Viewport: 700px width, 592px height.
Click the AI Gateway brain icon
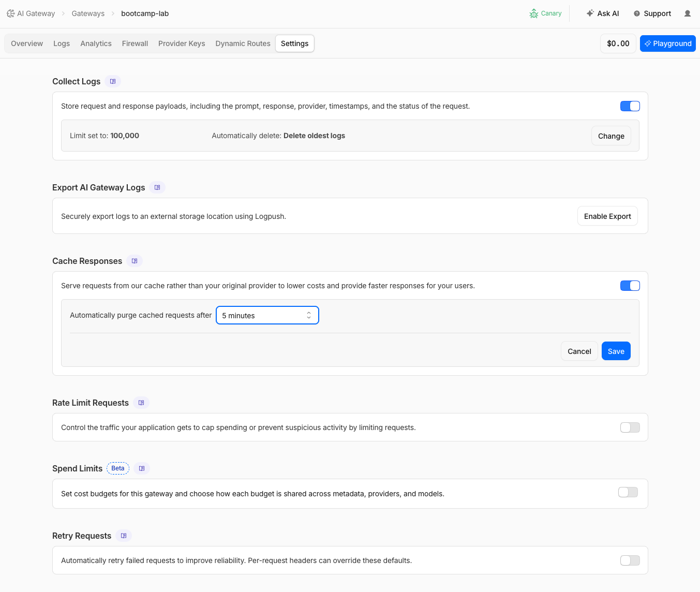[10, 13]
